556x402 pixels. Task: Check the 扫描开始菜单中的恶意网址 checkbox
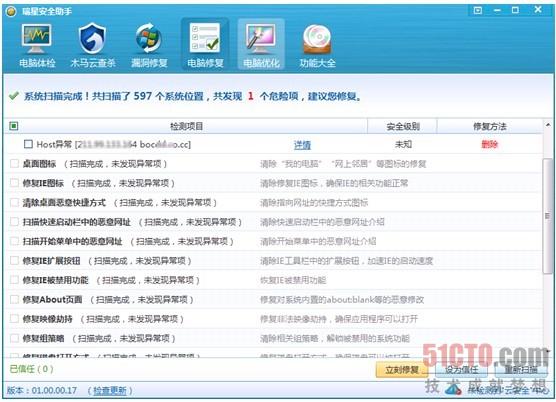15,241
